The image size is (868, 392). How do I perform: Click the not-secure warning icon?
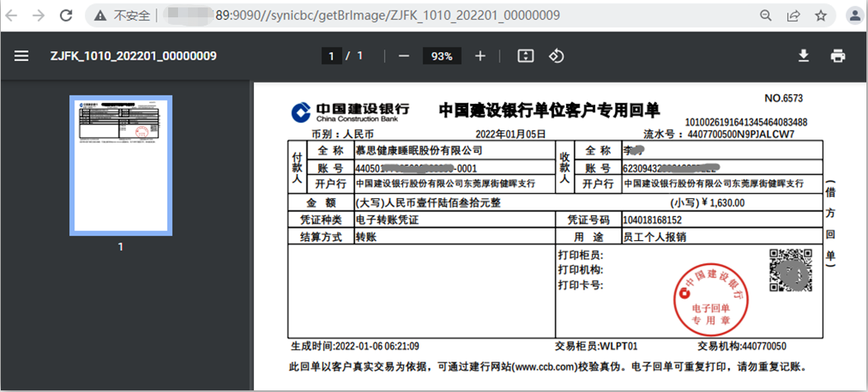click(x=101, y=16)
